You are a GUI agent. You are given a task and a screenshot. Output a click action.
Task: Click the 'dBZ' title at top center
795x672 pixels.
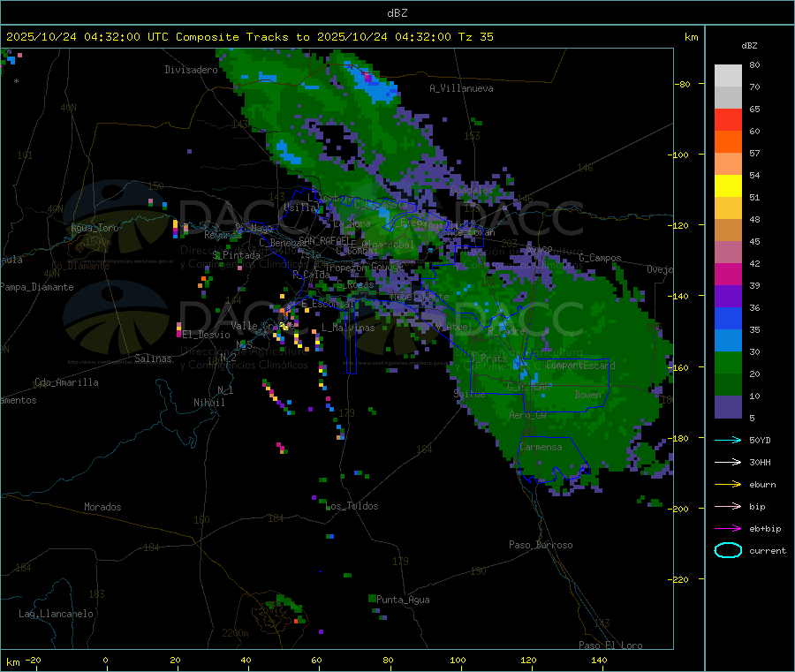coord(397,13)
